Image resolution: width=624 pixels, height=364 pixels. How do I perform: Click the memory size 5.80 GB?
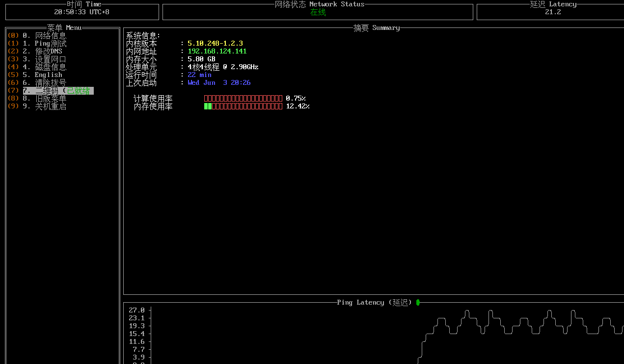point(201,59)
